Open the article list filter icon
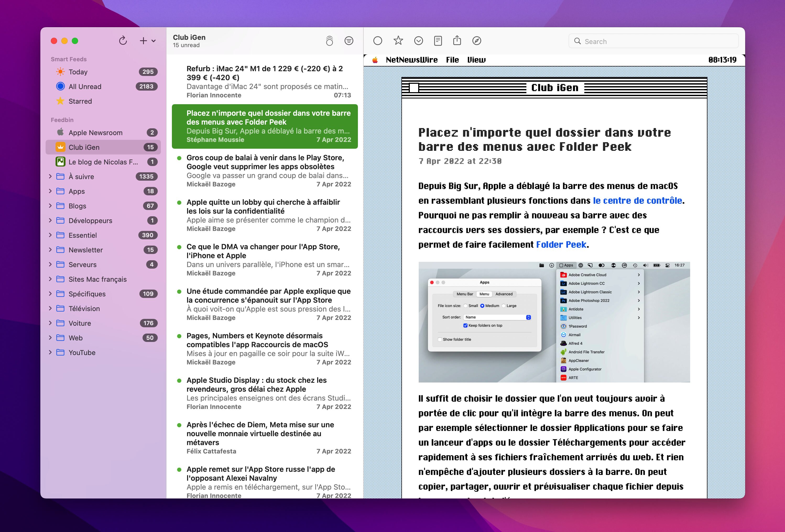Viewport: 785px width, 532px height. pyautogui.click(x=348, y=41)
